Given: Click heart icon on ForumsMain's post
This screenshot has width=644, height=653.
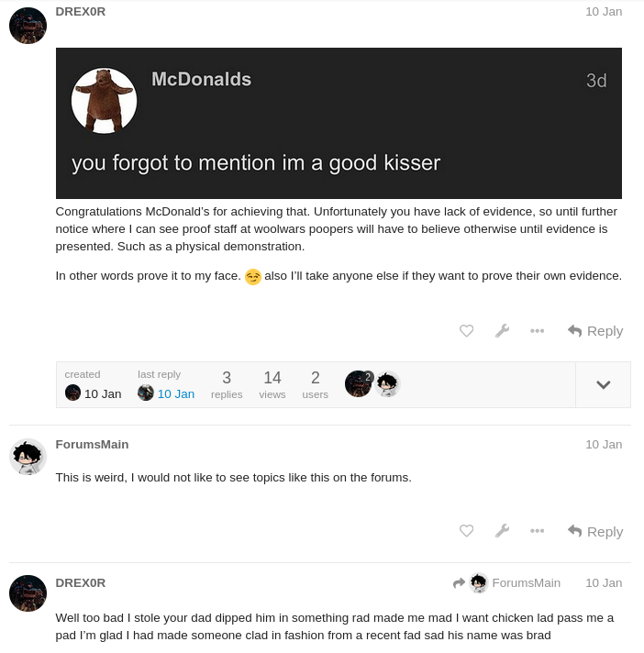Looking at the screenshot, I should click(x=466, y=531).
